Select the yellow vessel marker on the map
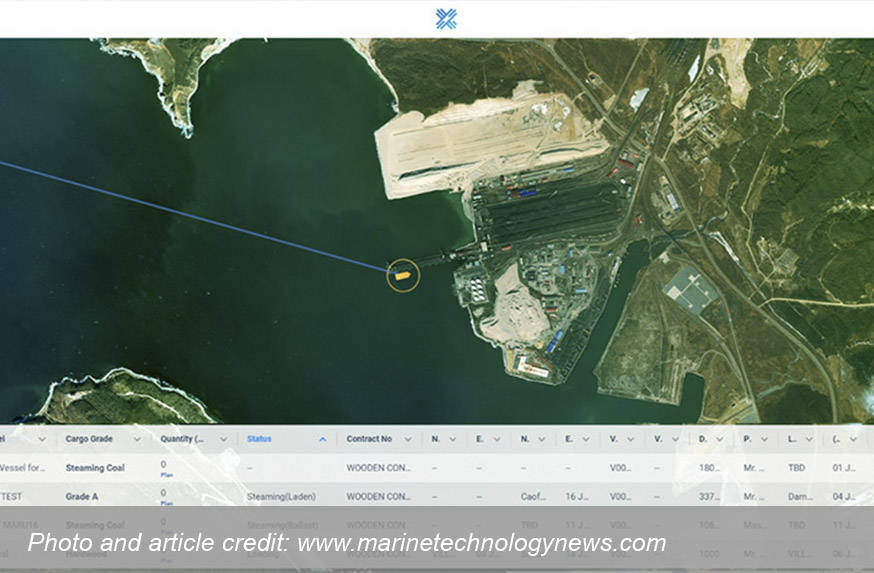Image resolution: width=874 pixels, height=573 pixels. [x=402, y=273]
